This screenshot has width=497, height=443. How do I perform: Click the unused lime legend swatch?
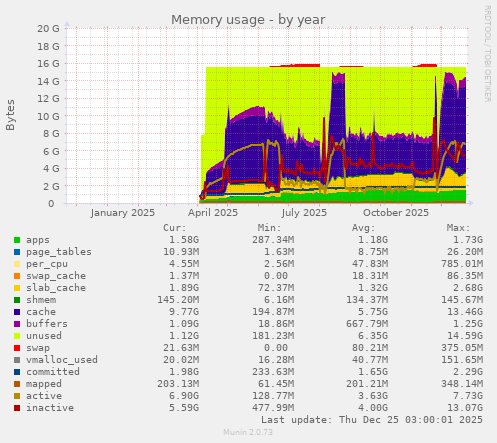click(x=17, y=336)
